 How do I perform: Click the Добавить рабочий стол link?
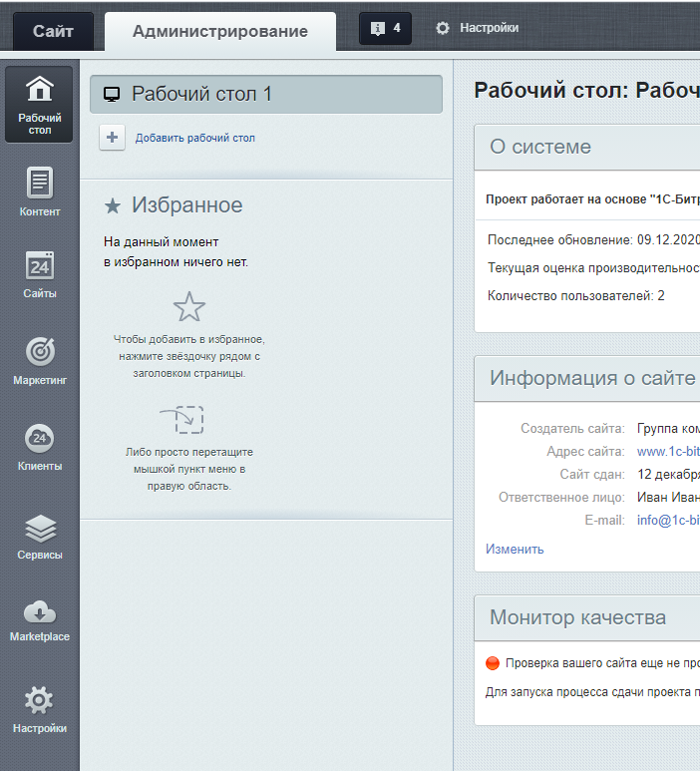pos(195,139)
